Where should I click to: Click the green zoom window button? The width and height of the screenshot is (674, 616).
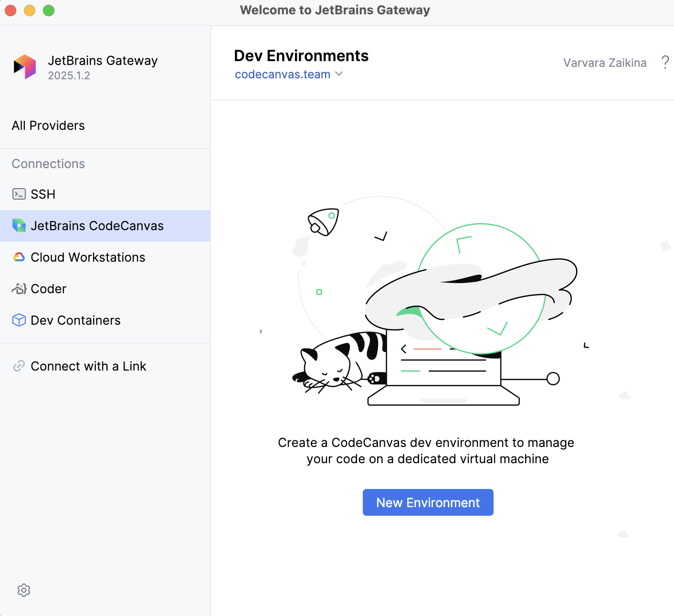click(49, 11)
